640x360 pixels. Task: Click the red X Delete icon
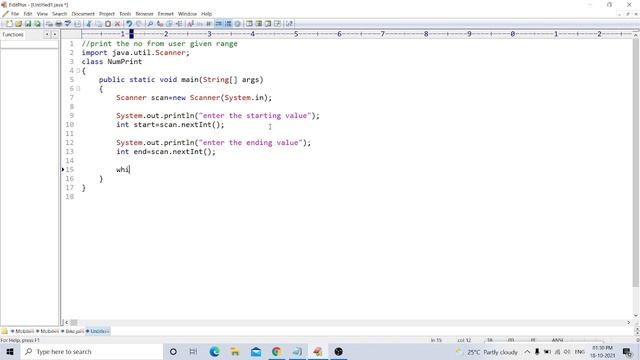[x=117, y=24]
